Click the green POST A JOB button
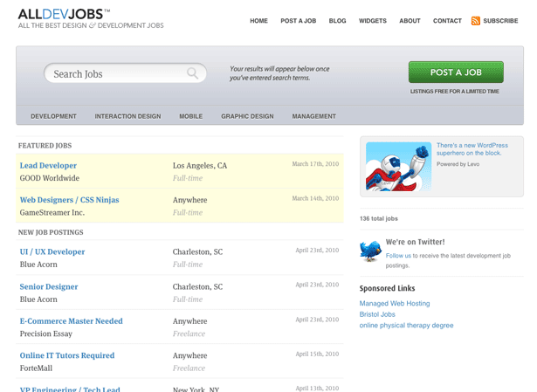537x392 pixels. (x=456, y=72)
